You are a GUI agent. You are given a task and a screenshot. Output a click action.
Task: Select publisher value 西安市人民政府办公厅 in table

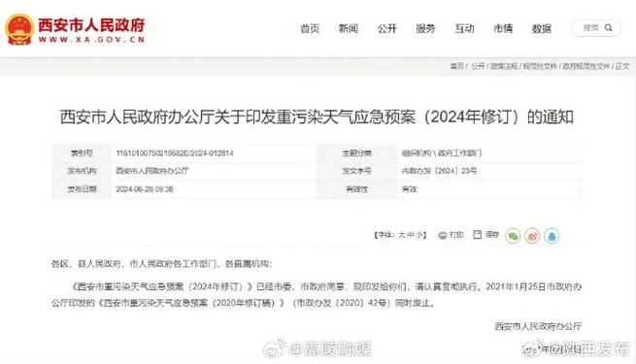click(x=152, y=171)
